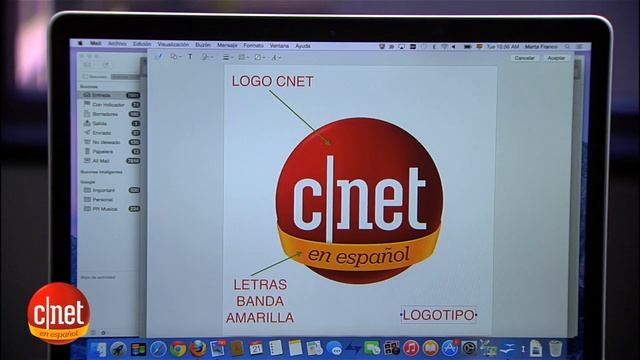
Task: Open Google Chrome from the Dock
Action: pos(178,349)
